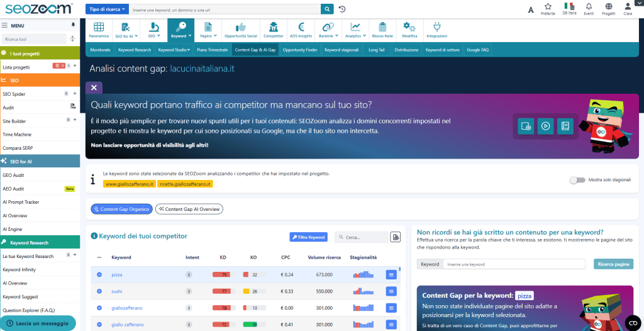Open the row menu button for pizza
644x331 pixels.
(x=391, y=274)
